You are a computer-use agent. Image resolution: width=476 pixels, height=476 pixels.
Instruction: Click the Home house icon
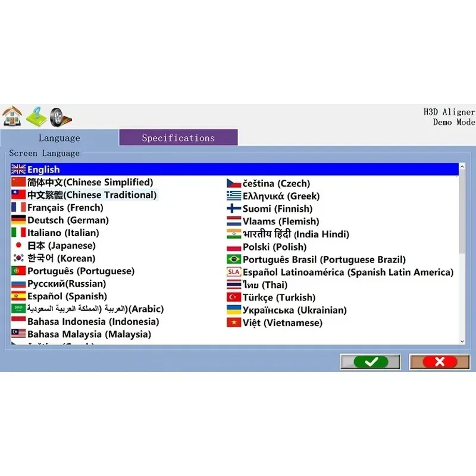pyautogui.click(x=12, y=116)
